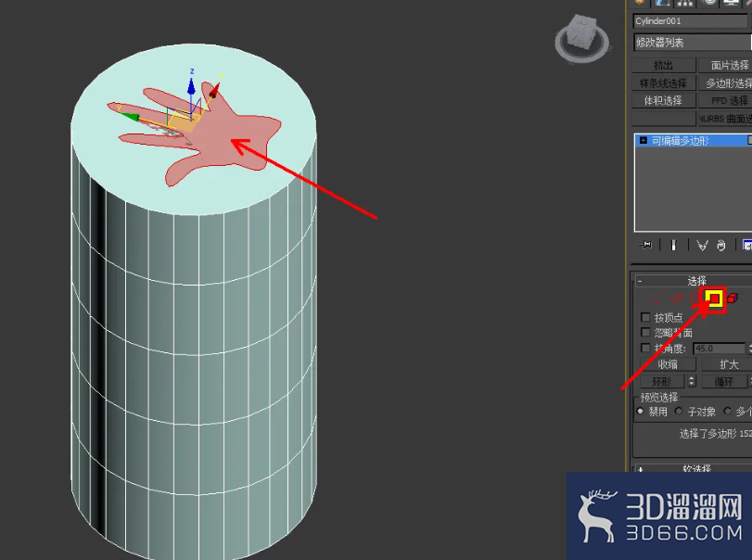Click the 循环 loop selection button
752x560 pixels.
pyautogui.click(x=723, y=381)
